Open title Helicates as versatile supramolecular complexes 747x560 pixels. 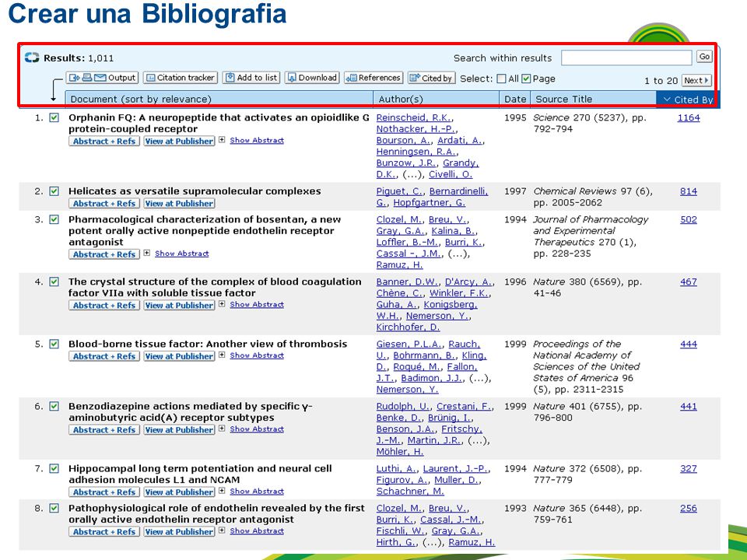[195, 191]
